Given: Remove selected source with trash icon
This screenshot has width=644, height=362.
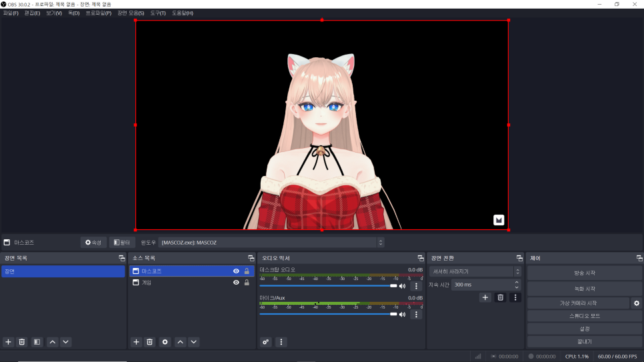Looking at the screenshot, I should [150, 342].
